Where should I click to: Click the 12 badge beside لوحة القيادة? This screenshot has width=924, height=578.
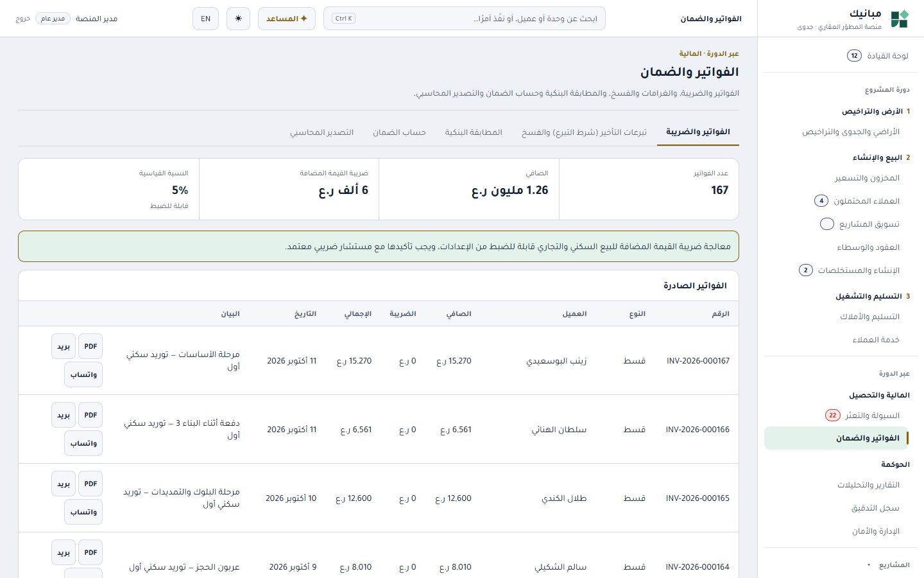(854, 56)
